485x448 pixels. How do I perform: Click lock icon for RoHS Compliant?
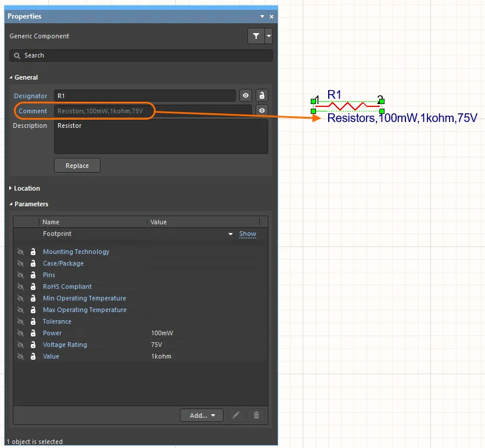[x=33, y=287]
